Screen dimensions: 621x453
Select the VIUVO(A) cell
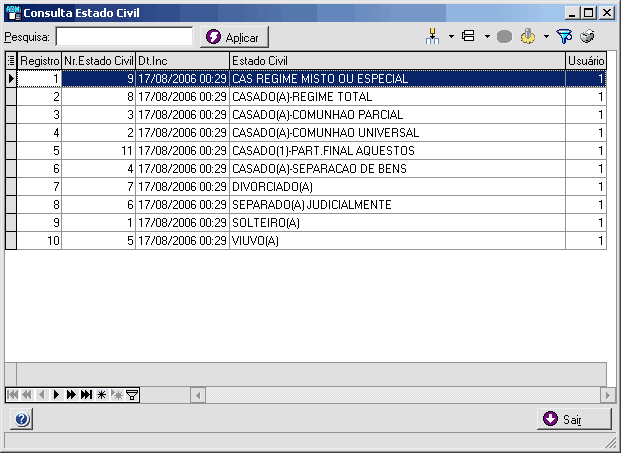coord(398,241)
